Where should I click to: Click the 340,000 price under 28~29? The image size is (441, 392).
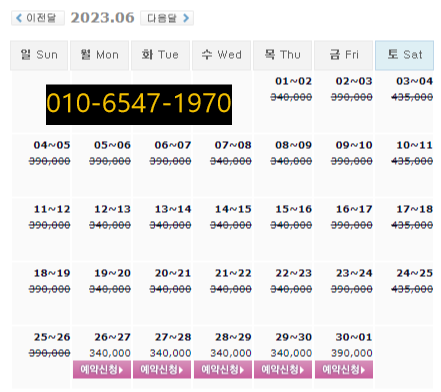(x=231, y=353)
